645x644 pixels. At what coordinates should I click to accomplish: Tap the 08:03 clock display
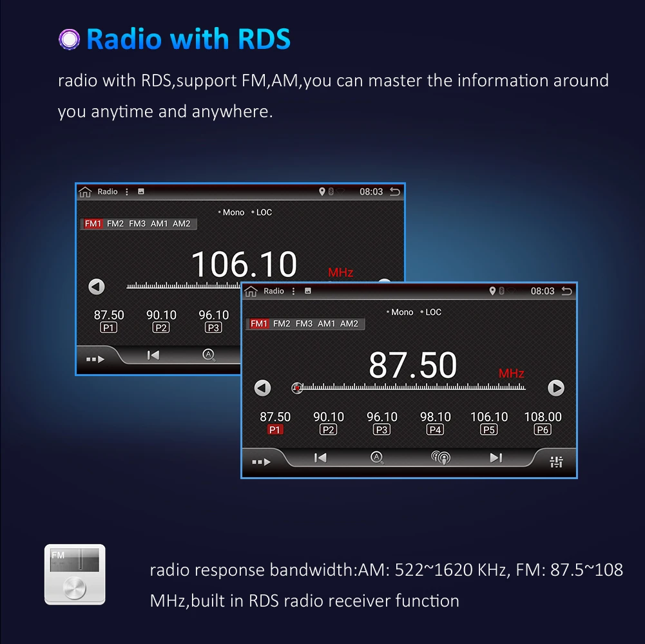click(x=543, y=291)
